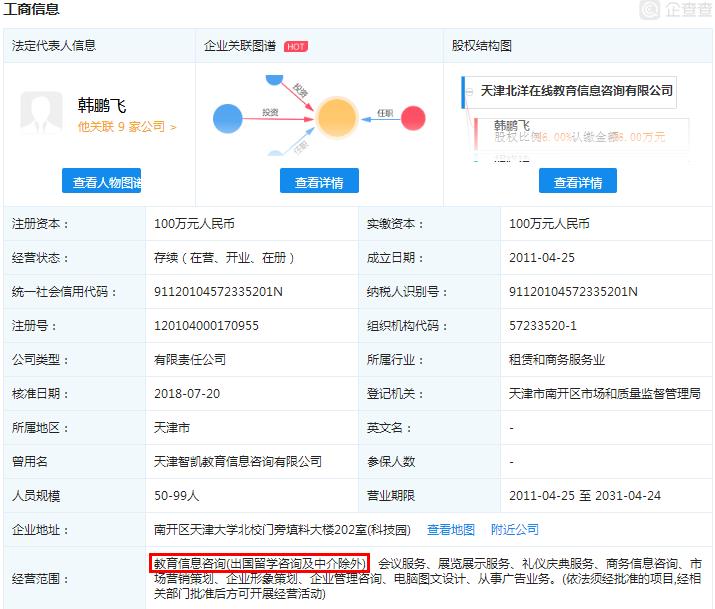Click 所属行业 value 租赁和商务服务业
Image resolution: width=715 pixels, height=609 pixels.
557,360
